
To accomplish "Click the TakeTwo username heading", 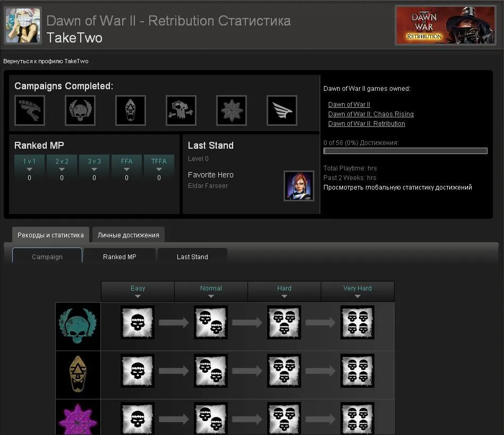I will pos(74,38).
